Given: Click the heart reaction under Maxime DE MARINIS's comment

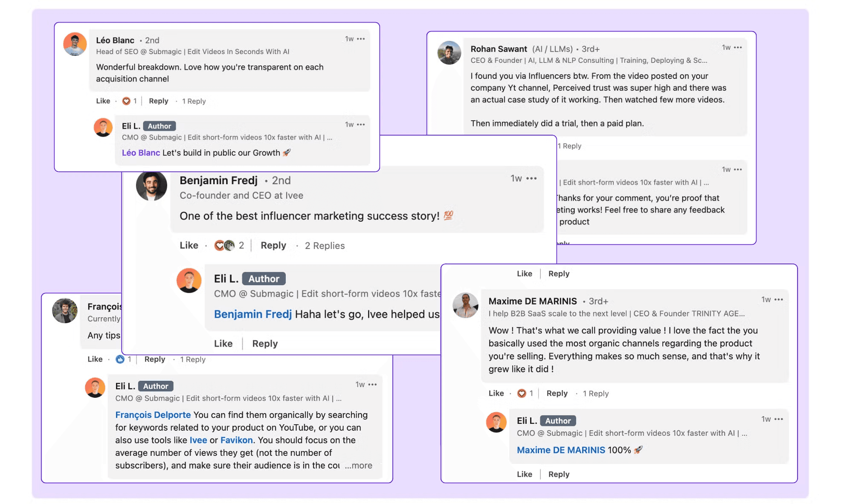Looking at the screenshot, I should coord(522,393).
